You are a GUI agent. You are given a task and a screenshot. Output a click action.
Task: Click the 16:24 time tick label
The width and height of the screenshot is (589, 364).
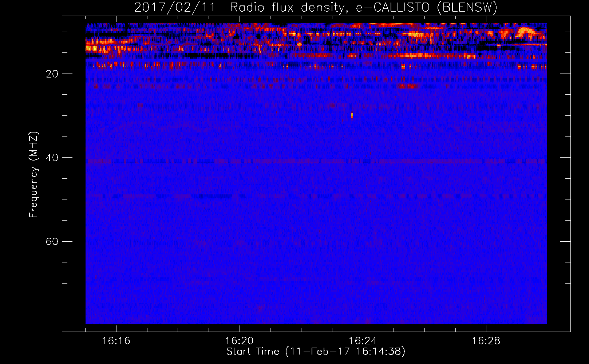point(363,341)
